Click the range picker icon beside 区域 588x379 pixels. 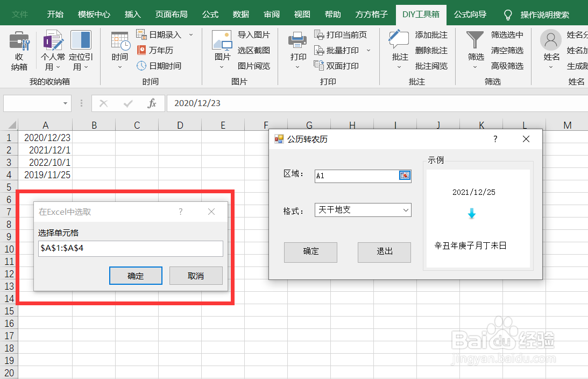coord(405,176)
